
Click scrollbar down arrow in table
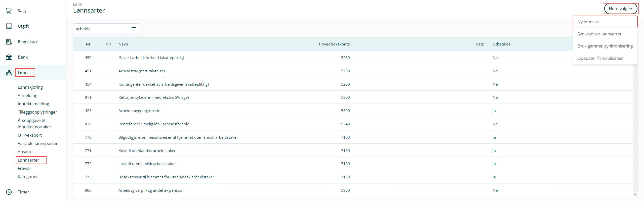click(635, 195)
